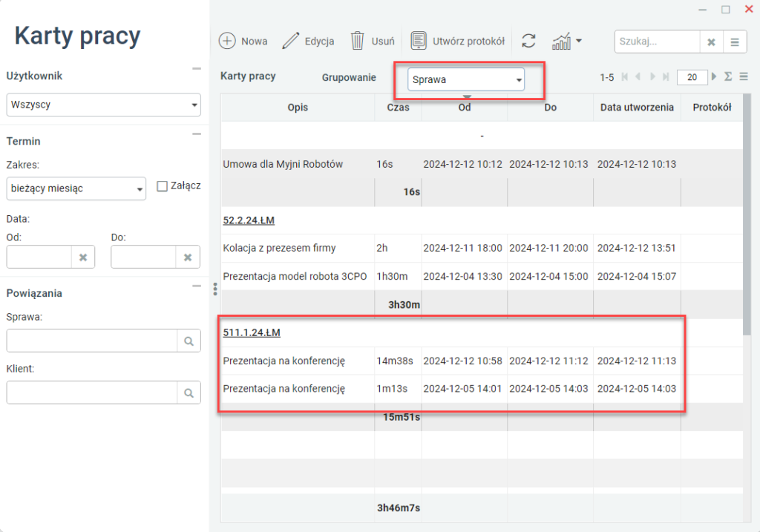
Task: Sort by Data utworzenia column header
Action: 637,108
